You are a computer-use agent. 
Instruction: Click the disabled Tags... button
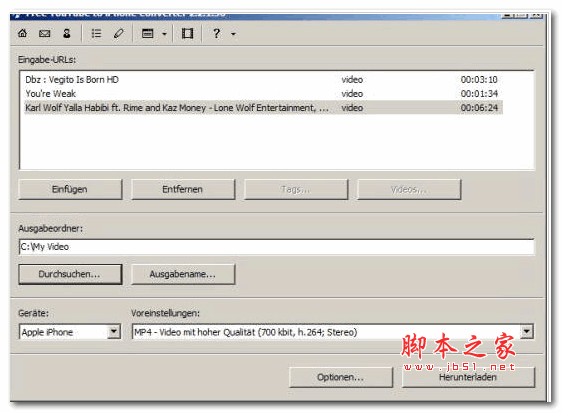(x=296, y=189)
